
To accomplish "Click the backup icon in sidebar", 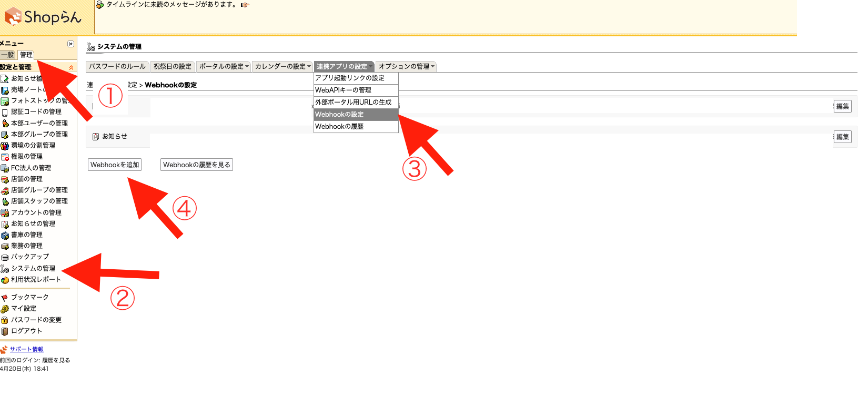I will point(5,257).
